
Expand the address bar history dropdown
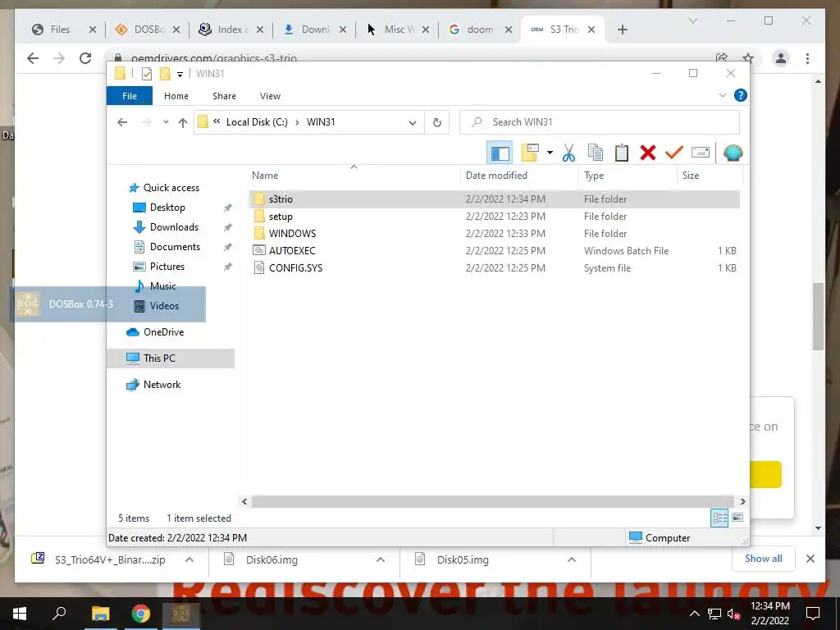[413, 123]
